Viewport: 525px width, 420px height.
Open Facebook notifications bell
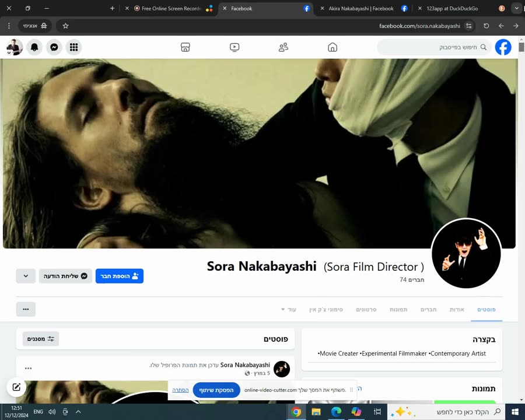34,47
